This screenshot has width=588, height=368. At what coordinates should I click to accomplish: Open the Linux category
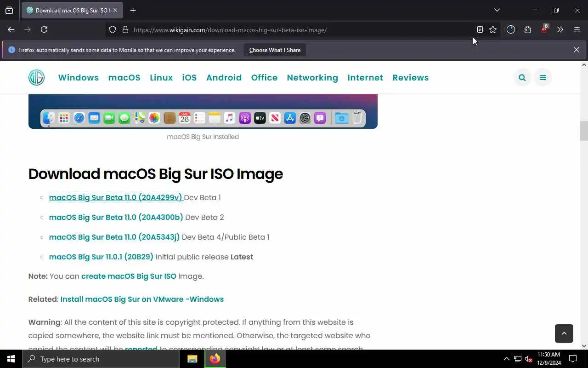pyautogui.click(x=161, y=78)
